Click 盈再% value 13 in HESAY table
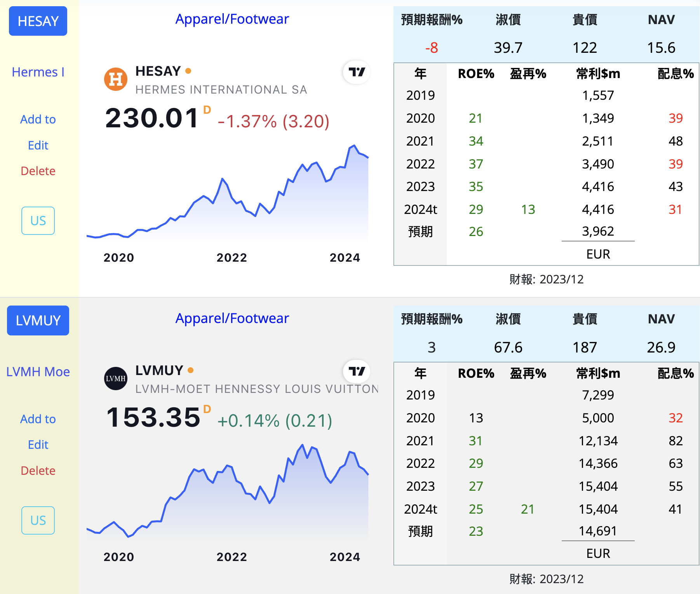700x594 pixels. [x=528, y=209]
